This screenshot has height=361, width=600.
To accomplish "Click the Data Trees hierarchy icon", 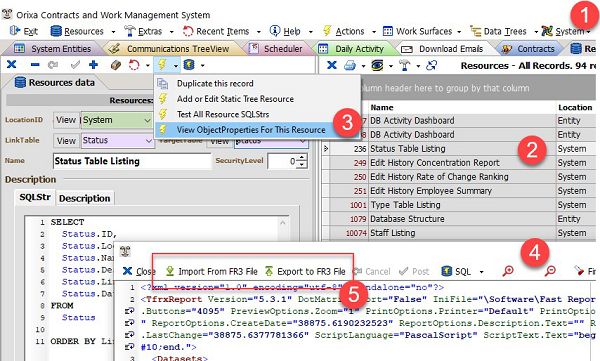I will tap(476, 31).
